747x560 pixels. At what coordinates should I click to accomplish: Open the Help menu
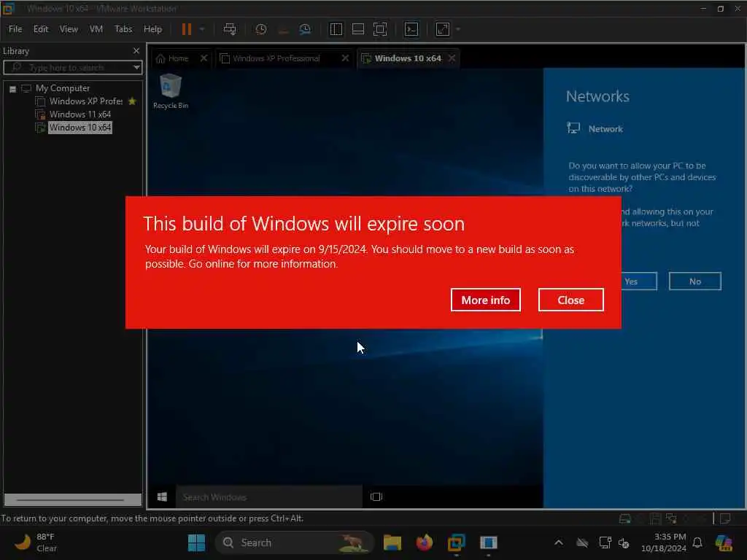(153, 29)
